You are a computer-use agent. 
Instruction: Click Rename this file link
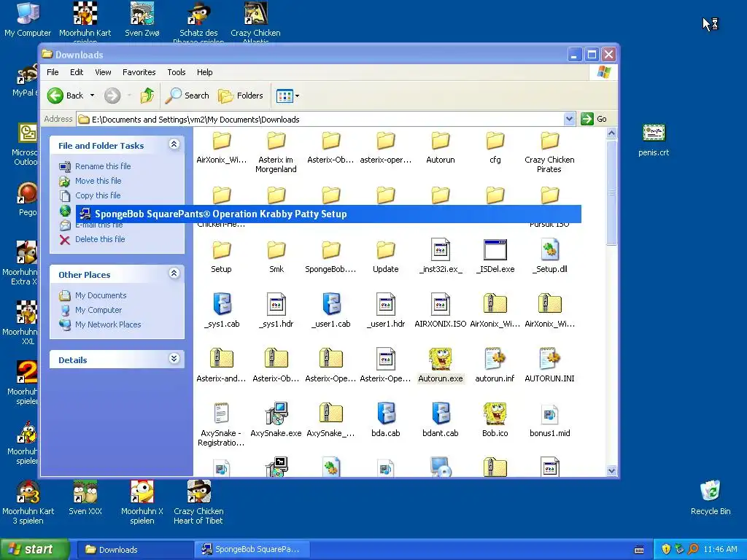(x=103, y=166)
